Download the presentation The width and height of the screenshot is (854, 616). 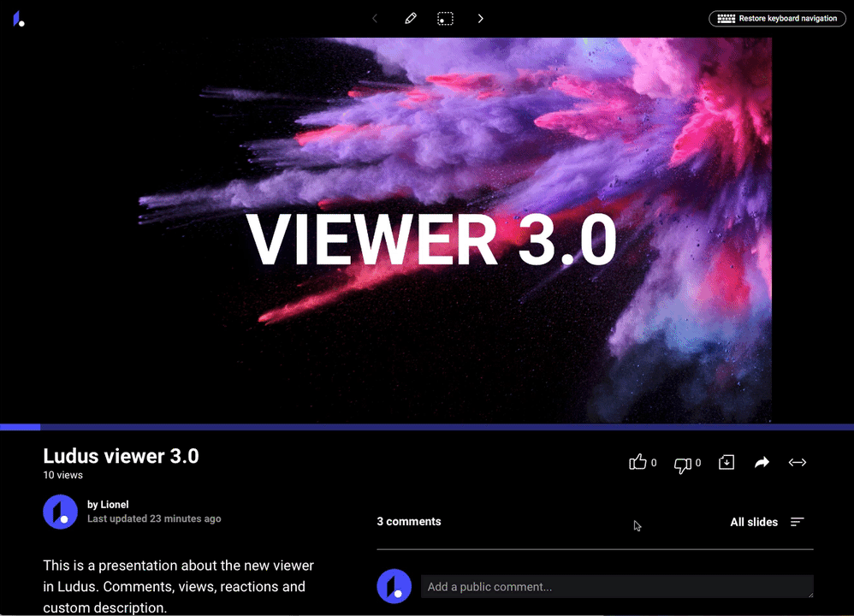click(x=726, y=463)
